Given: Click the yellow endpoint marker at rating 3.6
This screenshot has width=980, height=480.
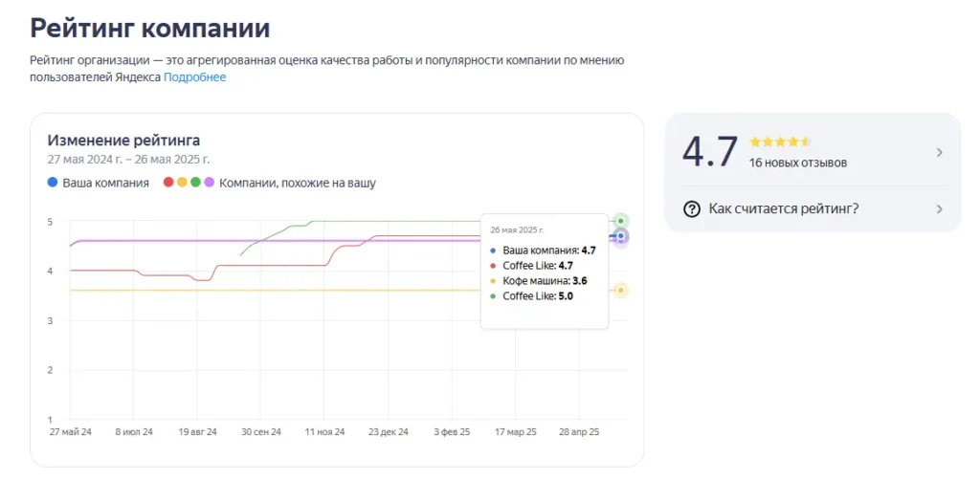Looking at the screenshot, I should point(620,291).
